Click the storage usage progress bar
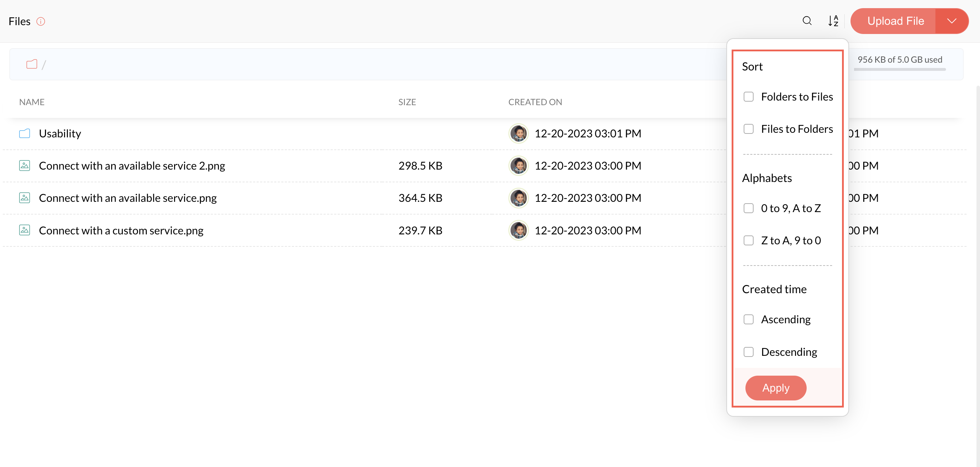Image resolution: width=980 pixels, height=467 pixels. coord(899,69)
